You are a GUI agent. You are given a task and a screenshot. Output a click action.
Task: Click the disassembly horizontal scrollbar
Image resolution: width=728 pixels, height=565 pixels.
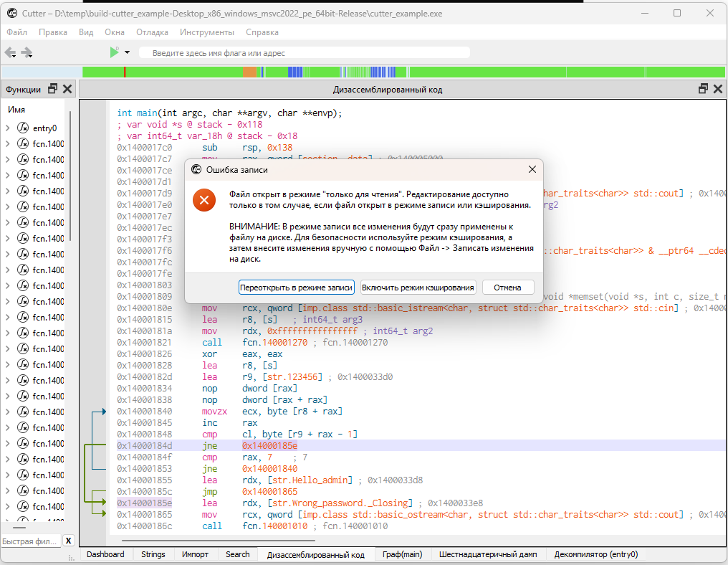coord(219,541)
